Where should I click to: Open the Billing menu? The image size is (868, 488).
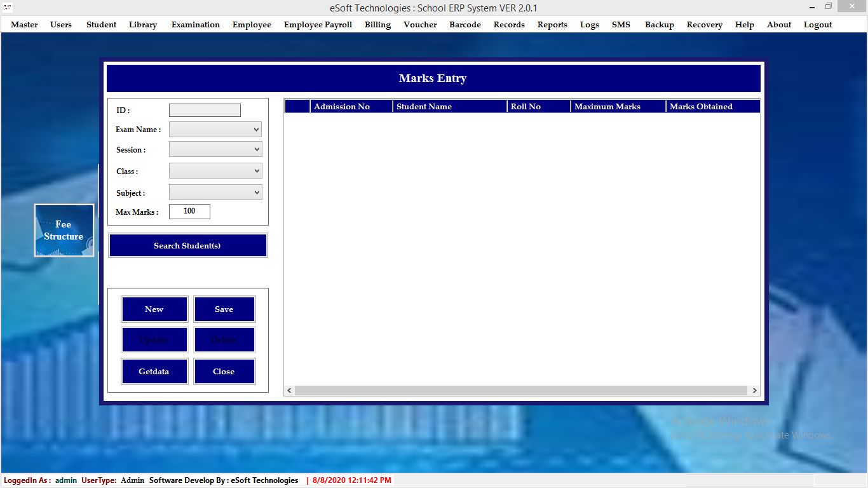pyautogui.click(x=377, y=25)
